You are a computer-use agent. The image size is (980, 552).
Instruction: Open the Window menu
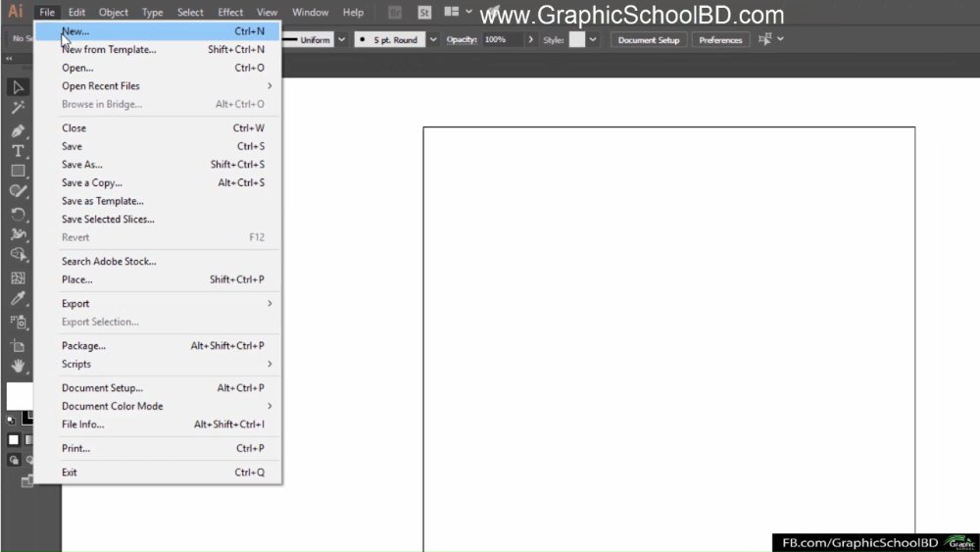click(310, 12)
